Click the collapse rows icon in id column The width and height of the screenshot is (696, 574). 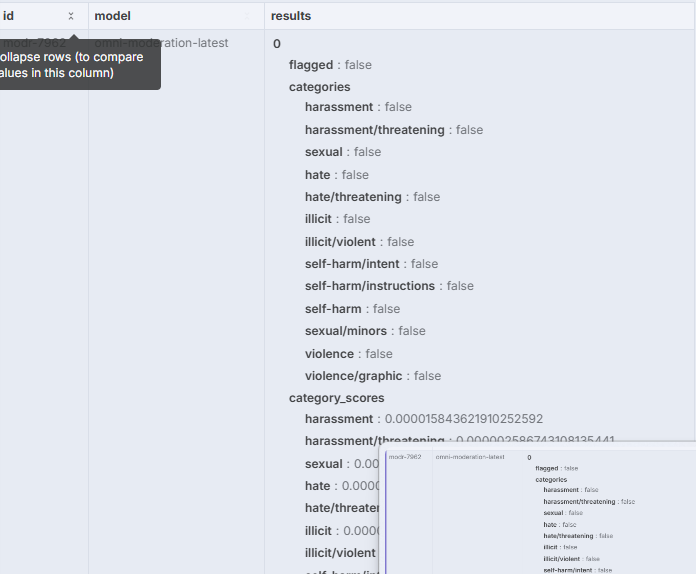[x=71, y=16]
